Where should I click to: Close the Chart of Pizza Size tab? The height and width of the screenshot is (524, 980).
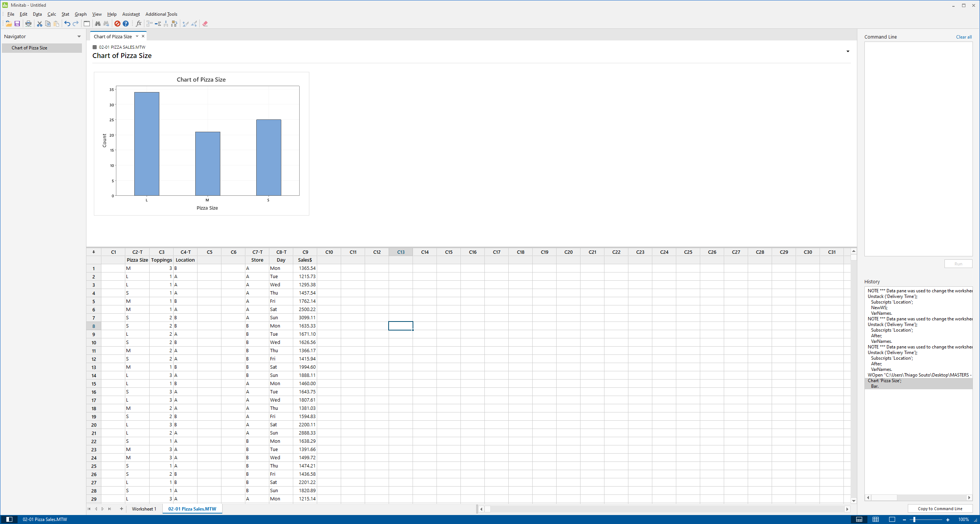[x=143, y=36]
